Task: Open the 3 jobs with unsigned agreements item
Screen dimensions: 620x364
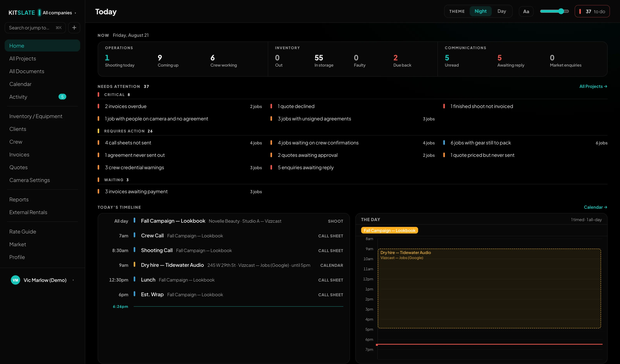Action: coord(353,118)
